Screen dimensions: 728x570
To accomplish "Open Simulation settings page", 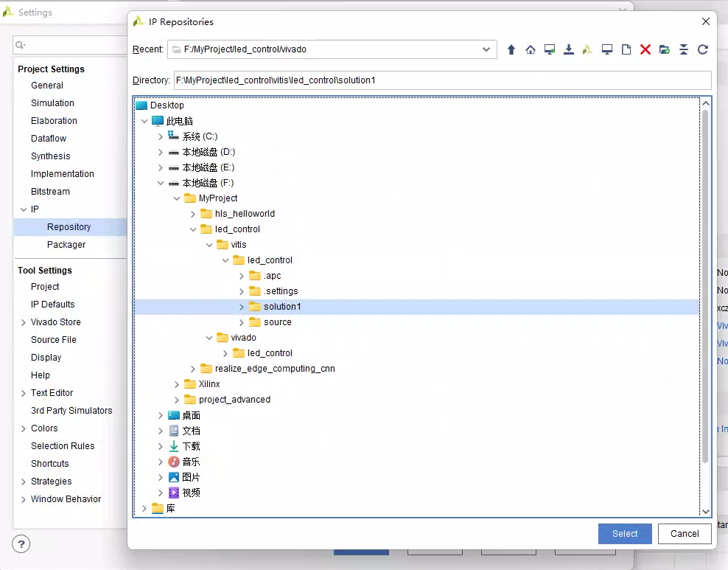I will pyautogui.click(x=52, y=103).
